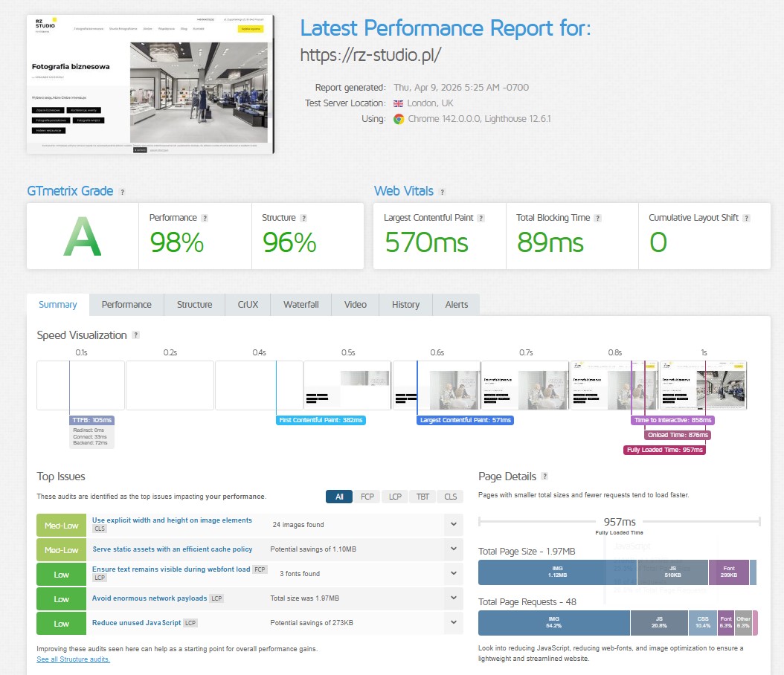Viewport: 784px width, 675px height.
Task: Open the Speed Visualization help icon
Action: point(135,335)
